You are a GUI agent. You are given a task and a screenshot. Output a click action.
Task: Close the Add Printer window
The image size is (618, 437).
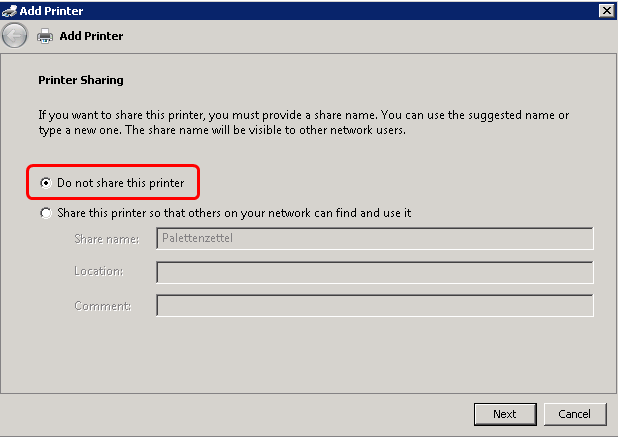606,10
